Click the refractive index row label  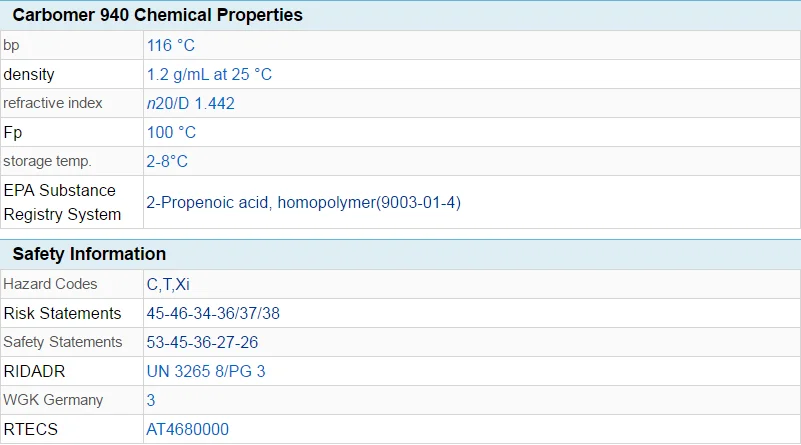53,103
